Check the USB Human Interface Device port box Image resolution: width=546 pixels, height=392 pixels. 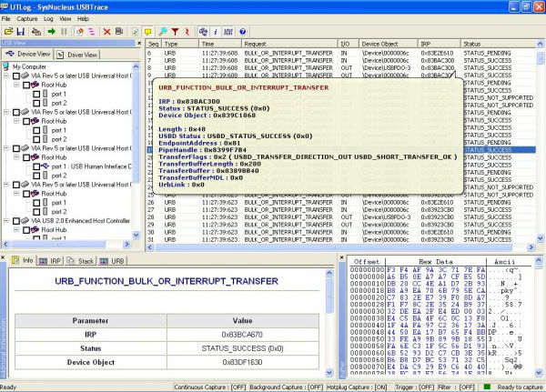35,166
